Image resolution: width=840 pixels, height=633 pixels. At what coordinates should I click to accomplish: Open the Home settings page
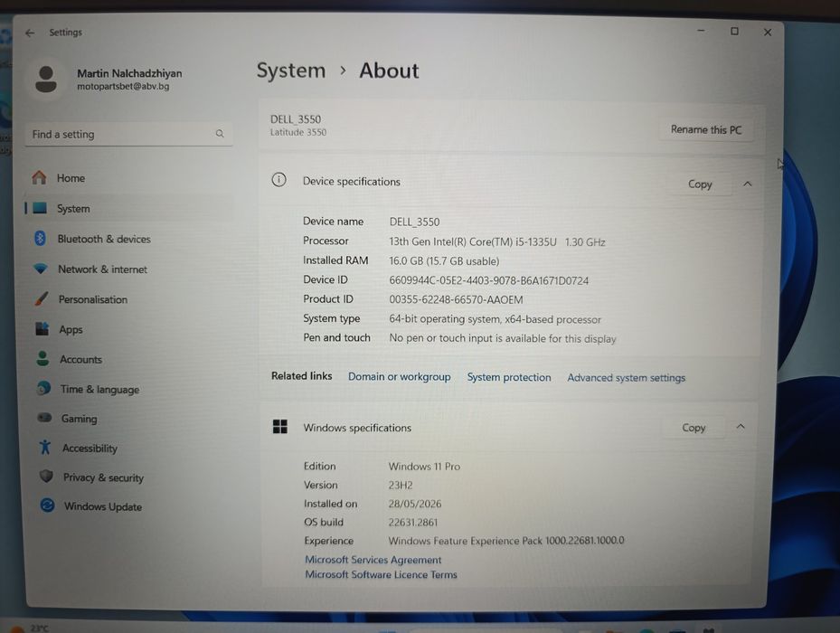(128, 178)
